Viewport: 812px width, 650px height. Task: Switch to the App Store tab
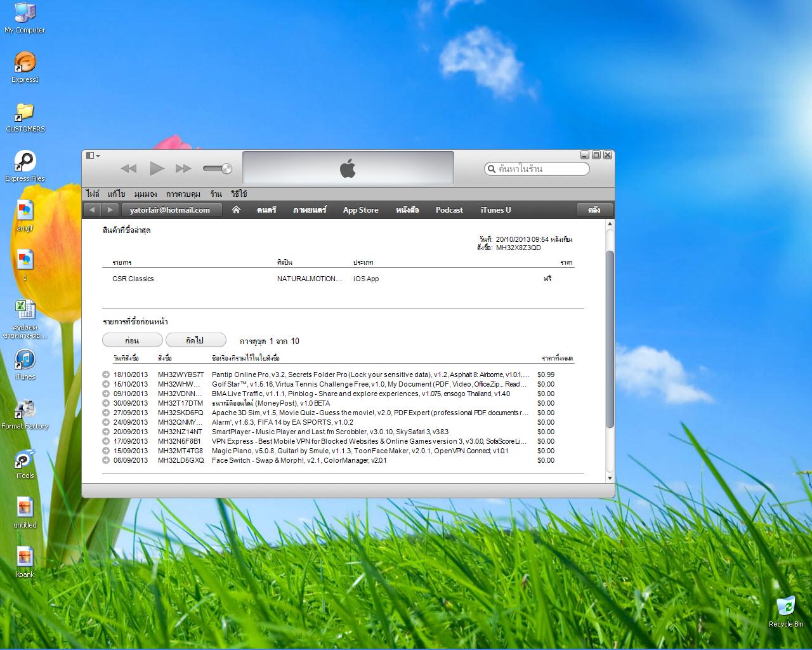[x=360, y=210]
